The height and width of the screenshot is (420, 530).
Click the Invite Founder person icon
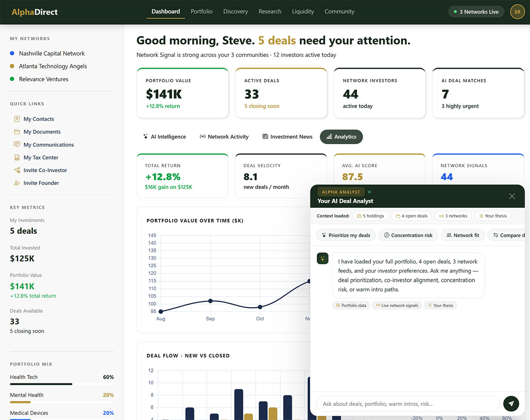[x=17, y=183]
